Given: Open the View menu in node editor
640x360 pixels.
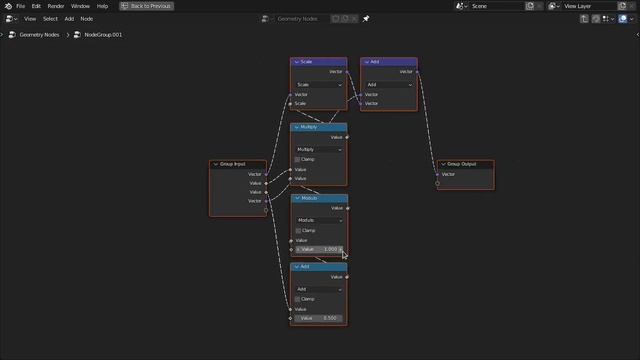Looking at the screenshot, I should (30, 19).
